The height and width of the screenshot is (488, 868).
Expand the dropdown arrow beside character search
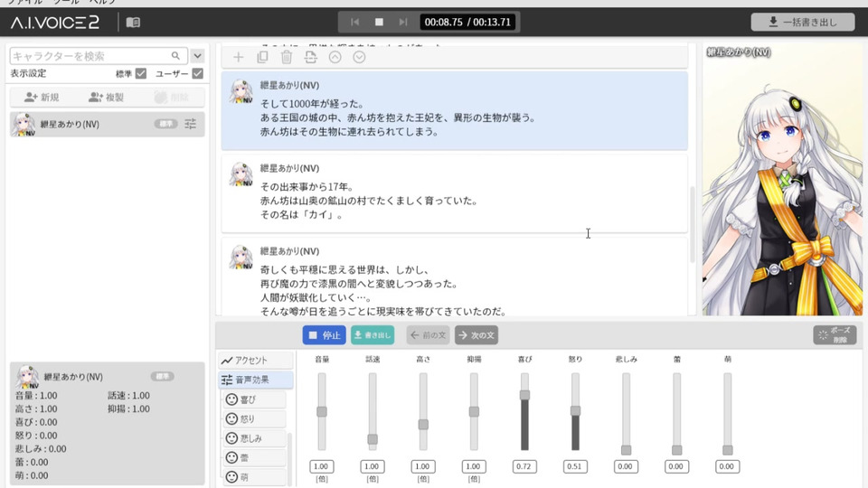point(198,56)
